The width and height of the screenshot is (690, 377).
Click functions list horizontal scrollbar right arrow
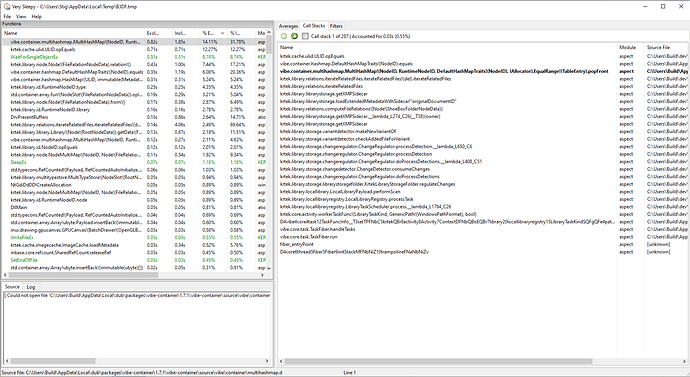[262, 275]
